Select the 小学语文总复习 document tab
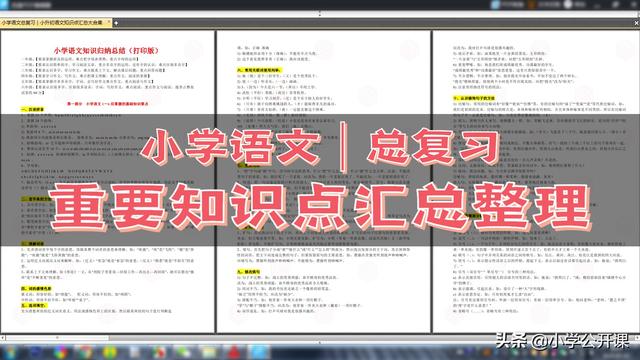 [52, 23]
